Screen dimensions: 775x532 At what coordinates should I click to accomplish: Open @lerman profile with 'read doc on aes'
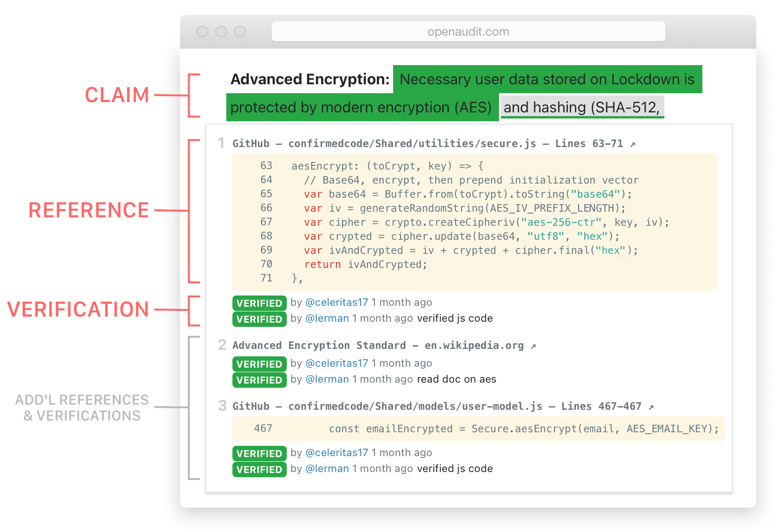click(327, 379)
